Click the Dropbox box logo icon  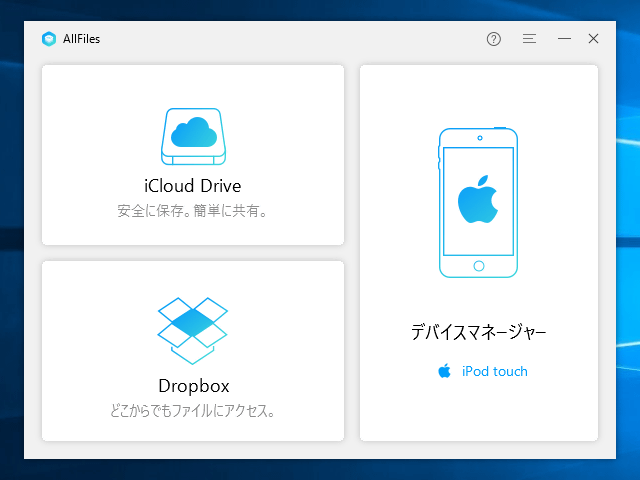point(193,331)
